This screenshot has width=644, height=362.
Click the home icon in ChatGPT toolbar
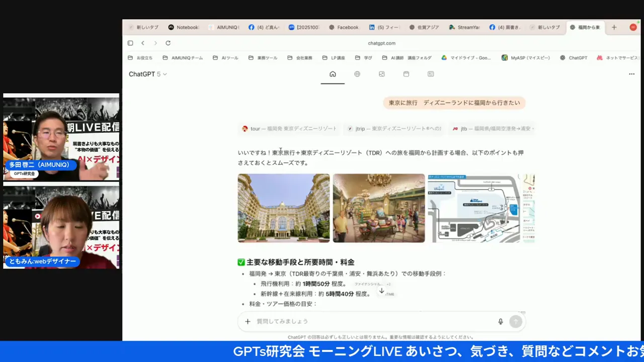click(333, 74)
